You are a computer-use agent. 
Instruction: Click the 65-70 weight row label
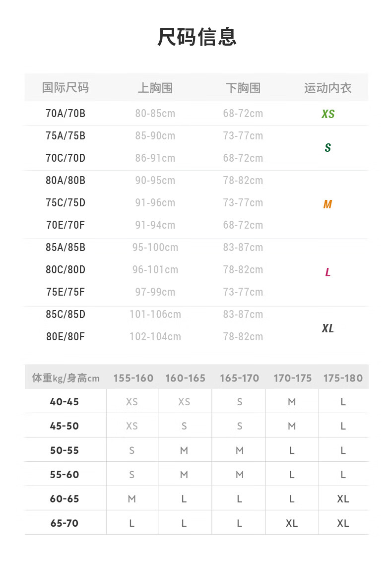point(65,523)
